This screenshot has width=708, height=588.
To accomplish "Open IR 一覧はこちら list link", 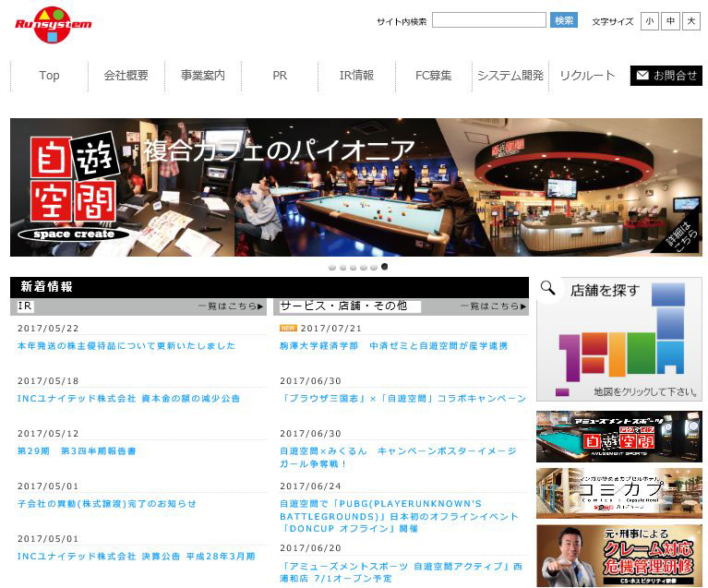I will coord(230,306).
